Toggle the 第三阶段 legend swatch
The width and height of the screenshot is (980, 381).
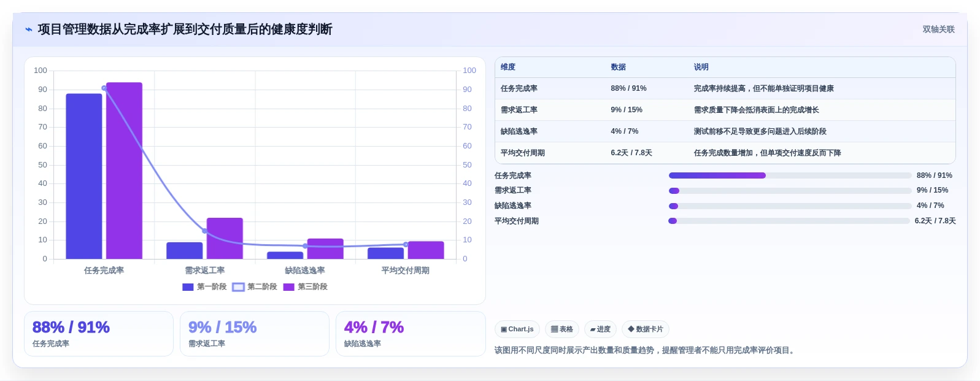click(288, 287)
